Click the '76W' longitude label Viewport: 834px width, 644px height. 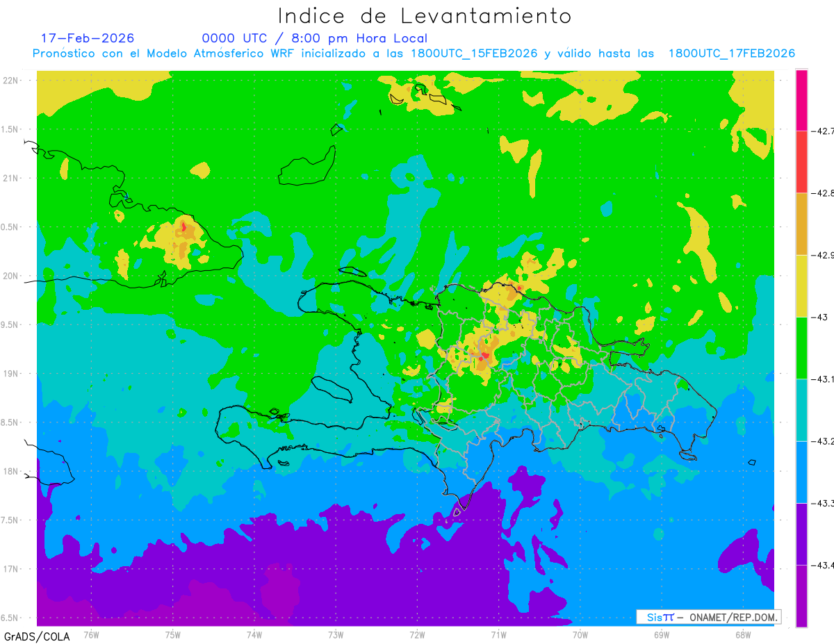[x=91, y=634]
